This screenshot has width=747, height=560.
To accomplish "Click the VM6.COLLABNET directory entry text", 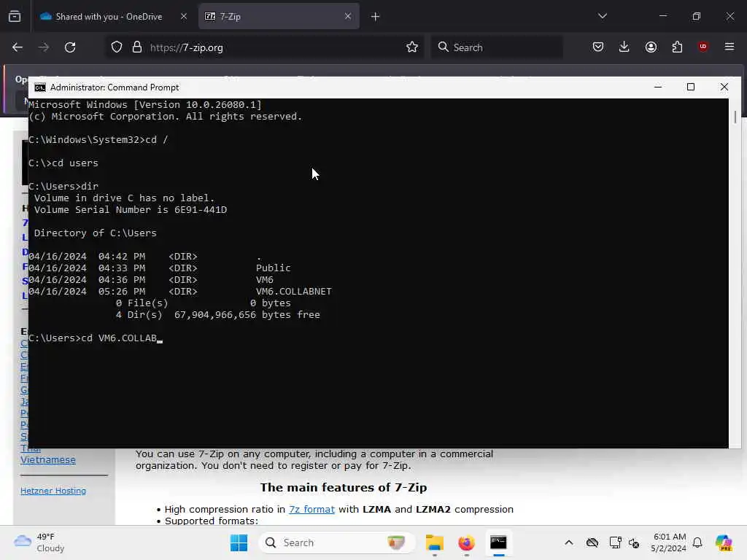I will click(293, 292).
